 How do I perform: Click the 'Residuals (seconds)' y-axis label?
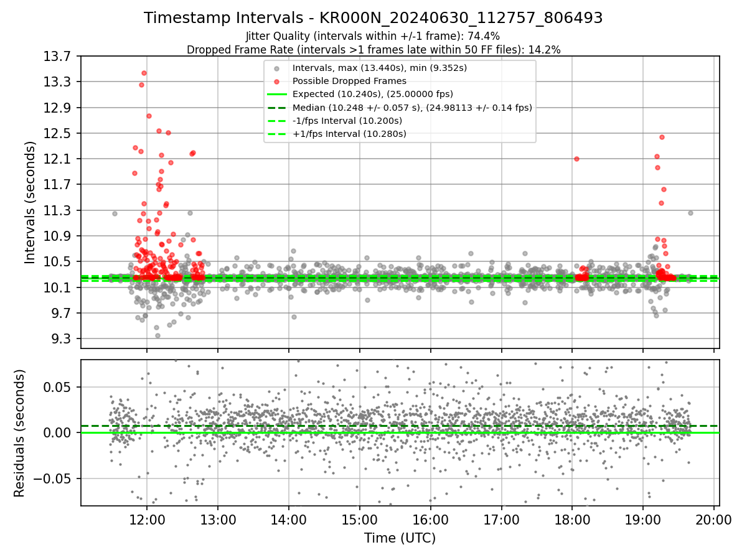[x=20, y=433]
